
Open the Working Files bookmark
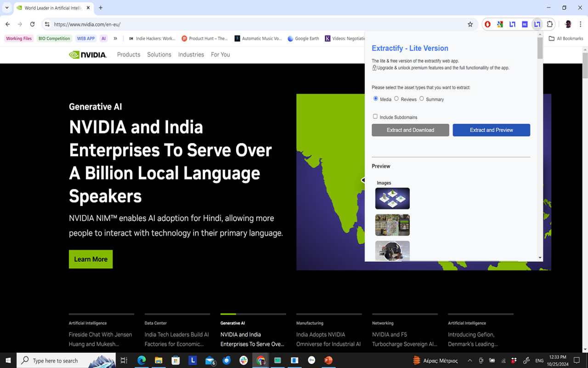(x=19, y=39)
